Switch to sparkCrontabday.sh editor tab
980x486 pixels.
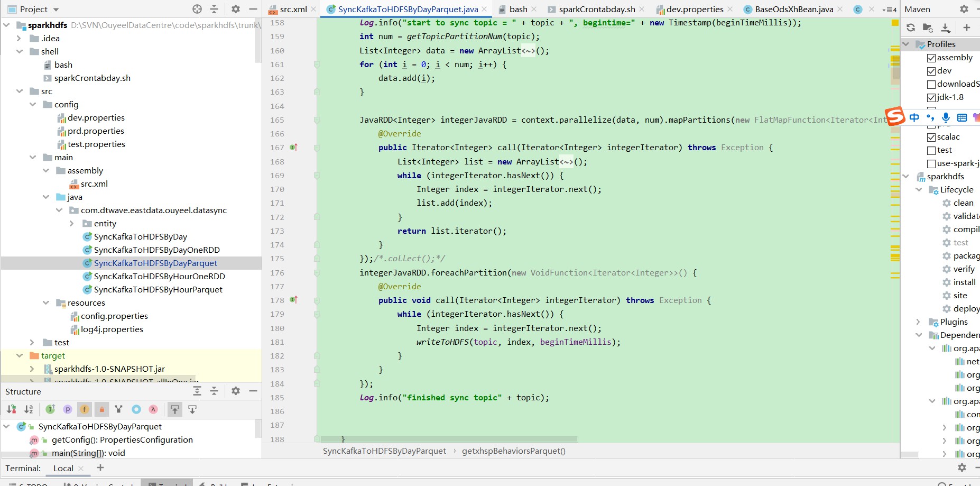point(597,9)
